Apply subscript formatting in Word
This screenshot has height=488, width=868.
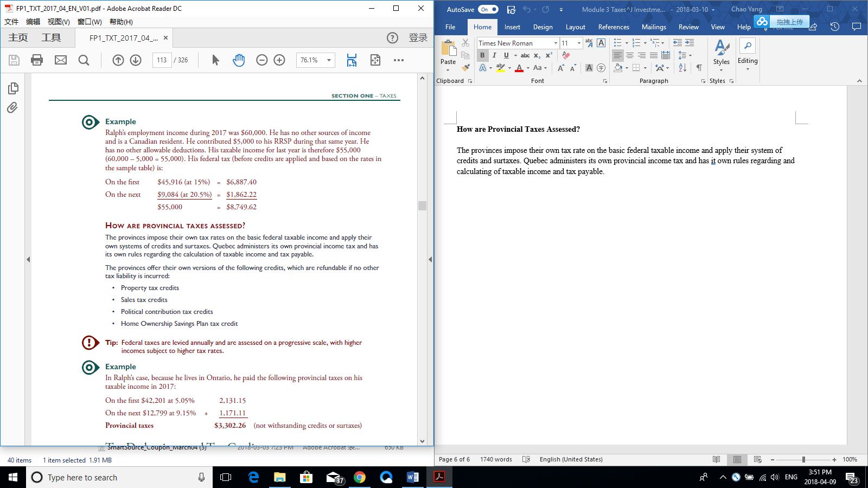[x=537, y=55]
